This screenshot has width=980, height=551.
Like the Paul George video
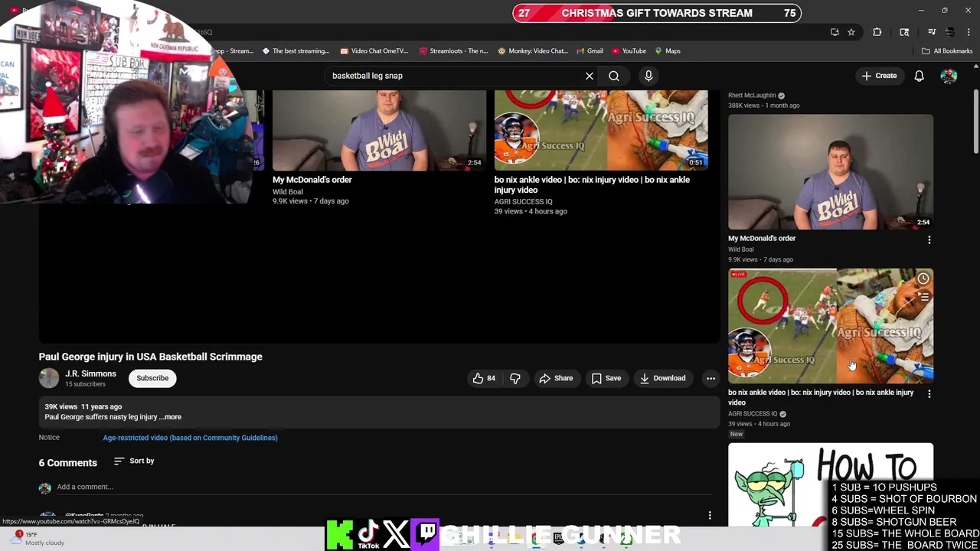tap(484, 378)
